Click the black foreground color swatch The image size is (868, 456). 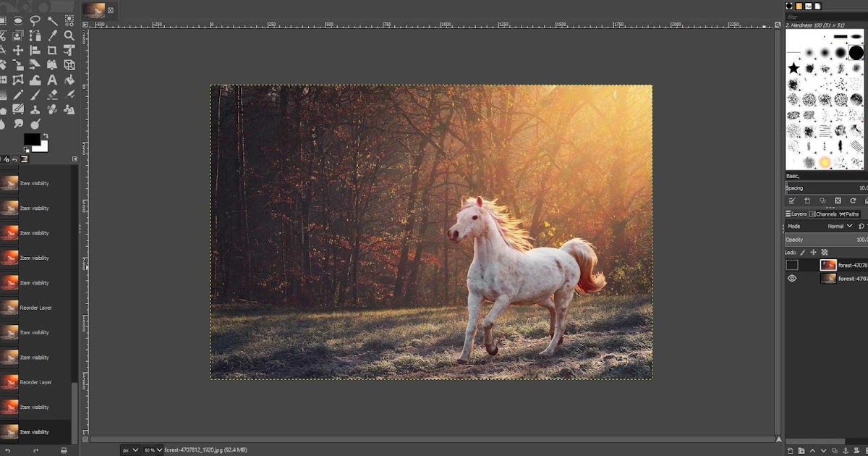33,138
